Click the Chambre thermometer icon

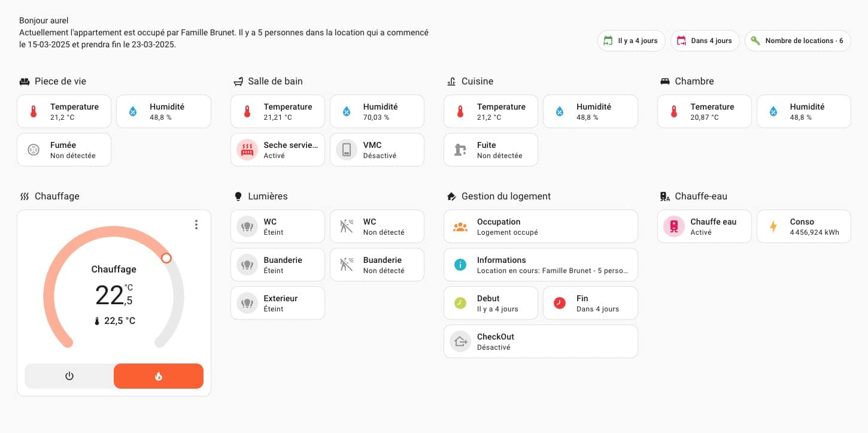673,111
